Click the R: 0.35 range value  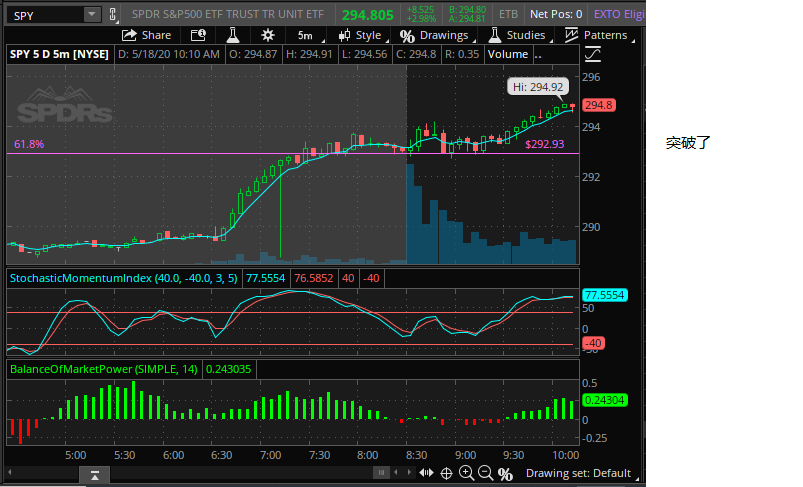(x=461, y=54)
